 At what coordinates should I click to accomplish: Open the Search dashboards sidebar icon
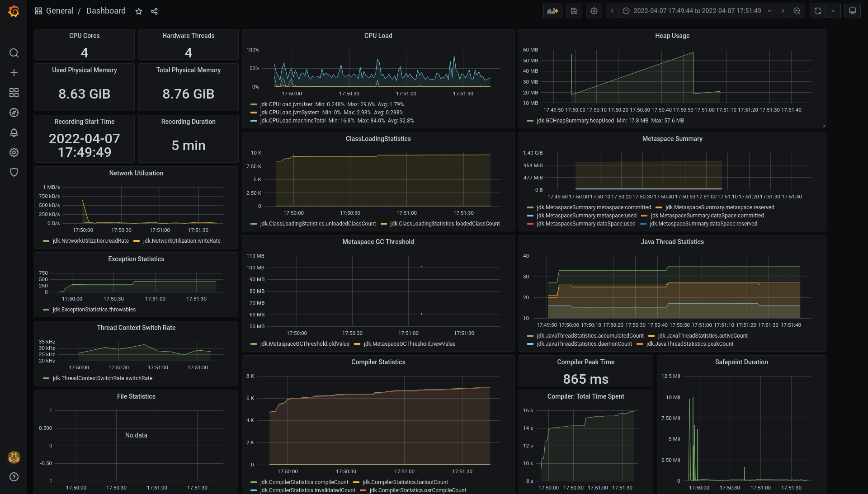click(x=14, y=53)
